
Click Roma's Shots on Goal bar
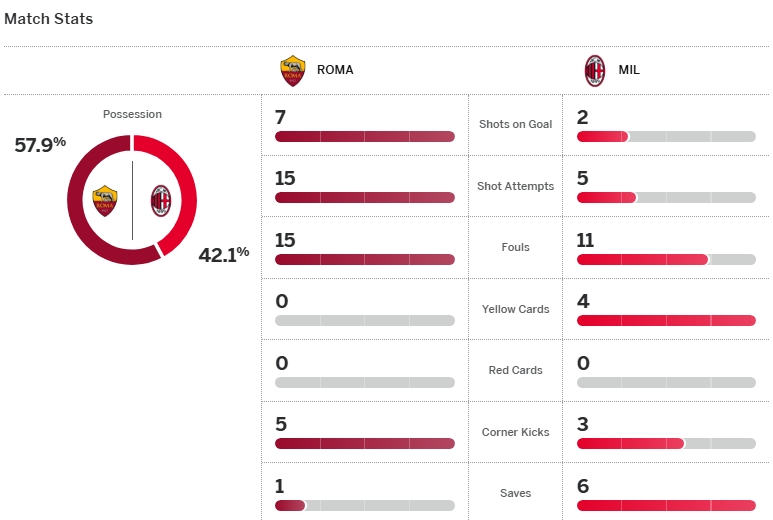(x=364, y=137)
